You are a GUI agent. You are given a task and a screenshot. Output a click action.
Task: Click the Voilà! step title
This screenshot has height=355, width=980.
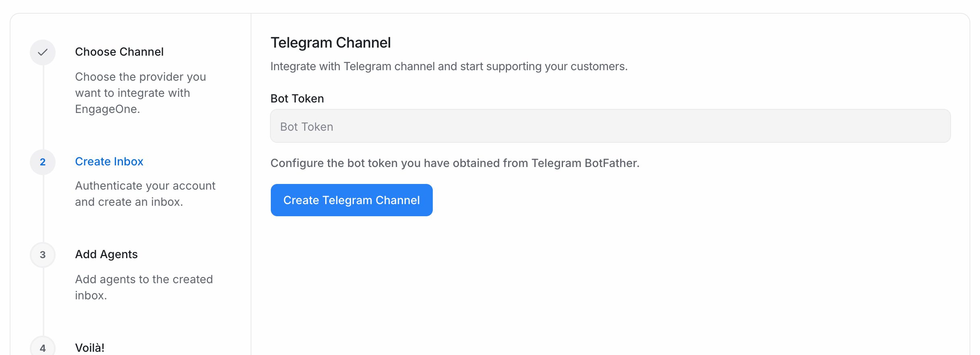[90, 348]
